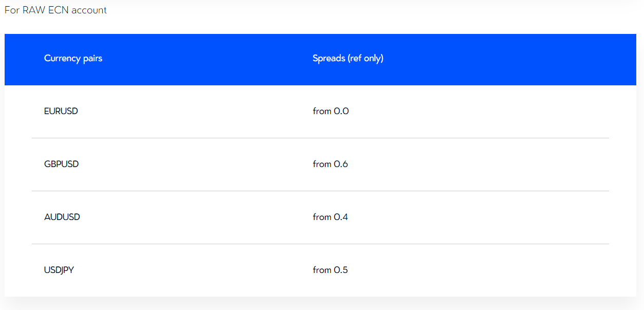Select the GBPUSD currency pair row label
This screenshot has height=310, width=644.
click(x=61, y=164)
